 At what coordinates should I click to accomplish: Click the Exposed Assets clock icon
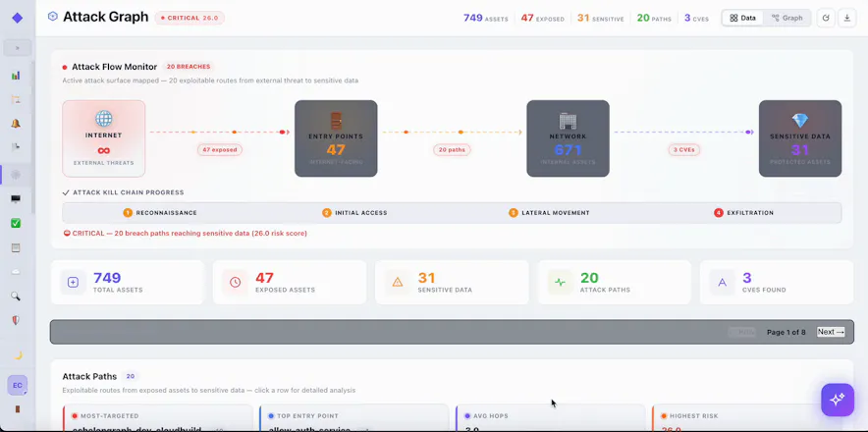[235, 283]
